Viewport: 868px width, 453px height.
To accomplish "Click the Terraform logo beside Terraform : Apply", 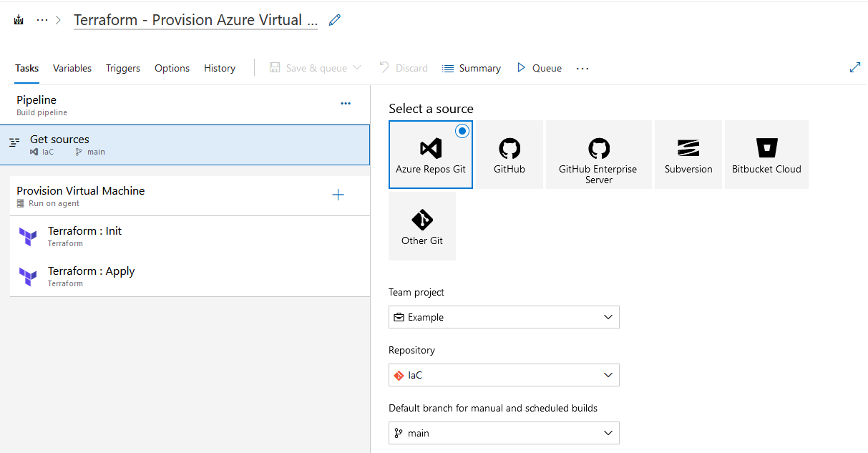I will (28, 277).
